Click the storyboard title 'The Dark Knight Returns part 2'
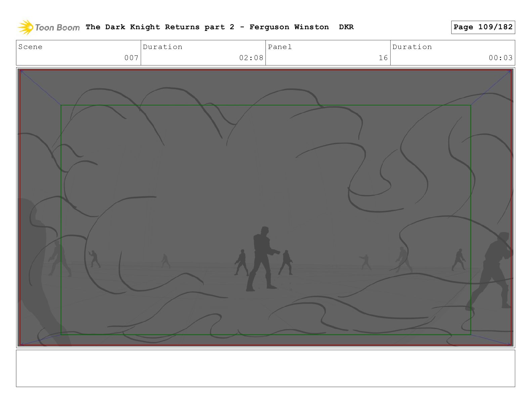Viewport: 532px width, 411px height. click(160, 27)
